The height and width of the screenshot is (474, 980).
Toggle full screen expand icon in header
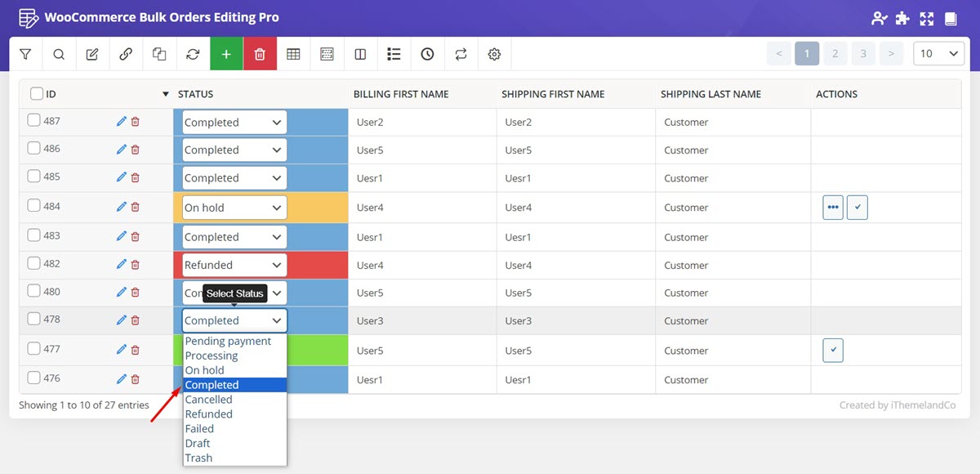tap(926, 18)
